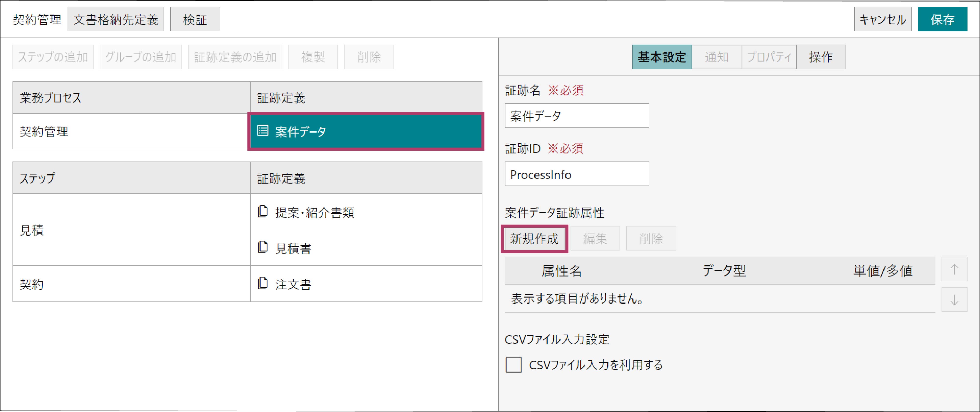The height and width of the screenshot is (412, 980).
Task: Select the 案件データ evidence definition row
Action: (x=366, y=131)
